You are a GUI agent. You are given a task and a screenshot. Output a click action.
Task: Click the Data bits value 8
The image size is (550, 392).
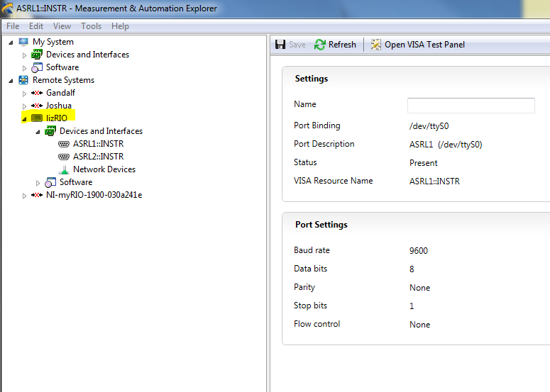[x=412, y=269]
